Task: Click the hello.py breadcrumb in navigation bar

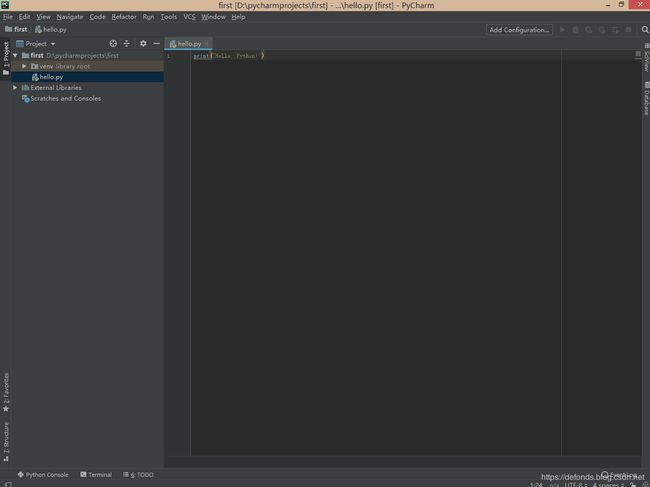Action: (x=51, y=29)
